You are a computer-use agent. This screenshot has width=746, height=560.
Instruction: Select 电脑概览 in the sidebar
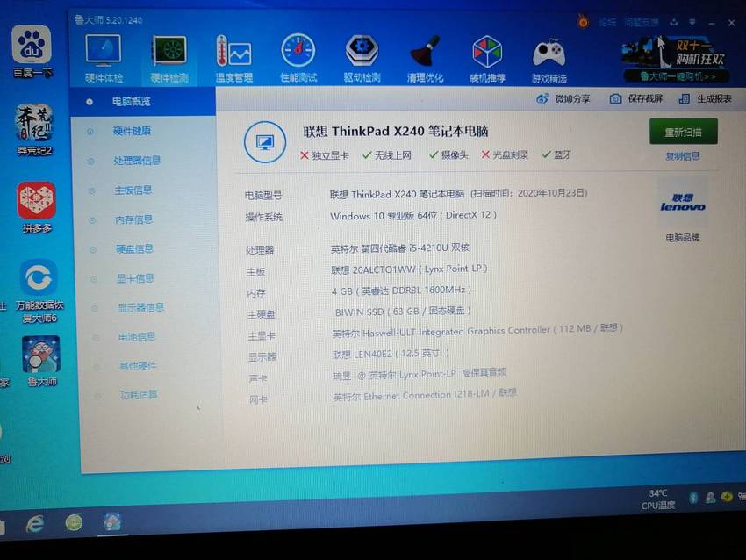[x=132, y=101]
